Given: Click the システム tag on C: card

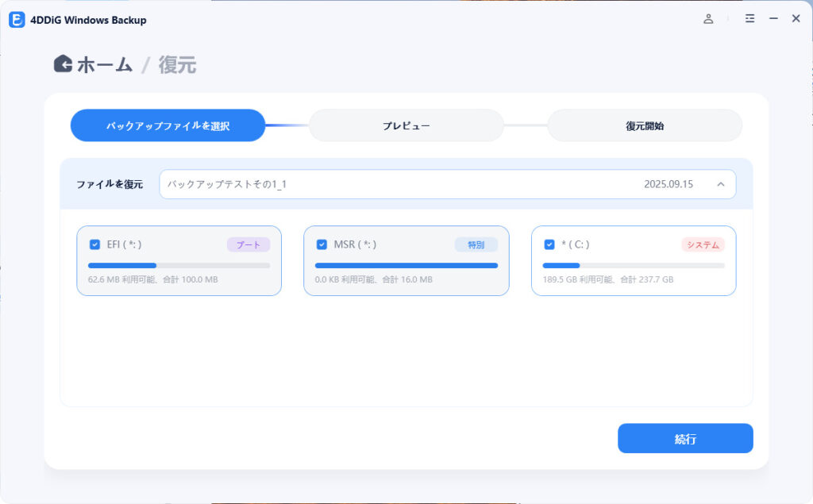Looking at the screenshot, I should coord(703,244).
